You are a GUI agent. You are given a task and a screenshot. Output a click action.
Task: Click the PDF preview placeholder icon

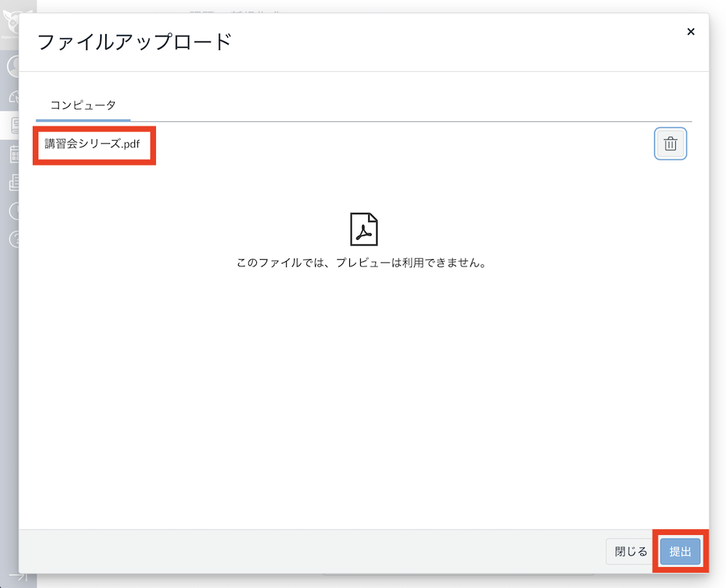[364, 228]
